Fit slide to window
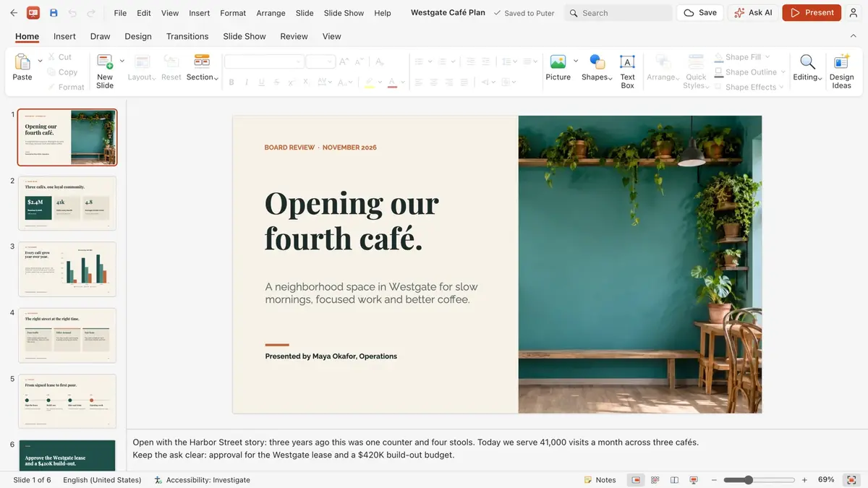Screen dimensions: 868x488 tap(851, 480)
